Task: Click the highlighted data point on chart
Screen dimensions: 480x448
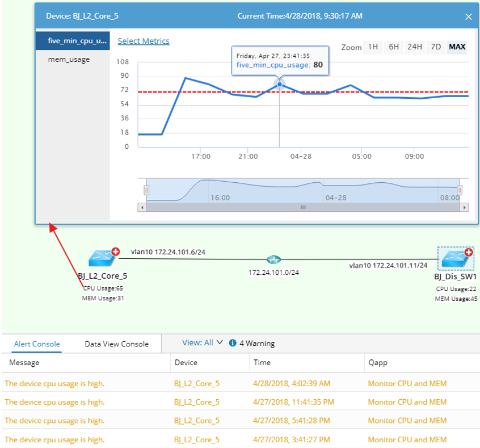Action: pyautogui.click(x=279, y=84)
